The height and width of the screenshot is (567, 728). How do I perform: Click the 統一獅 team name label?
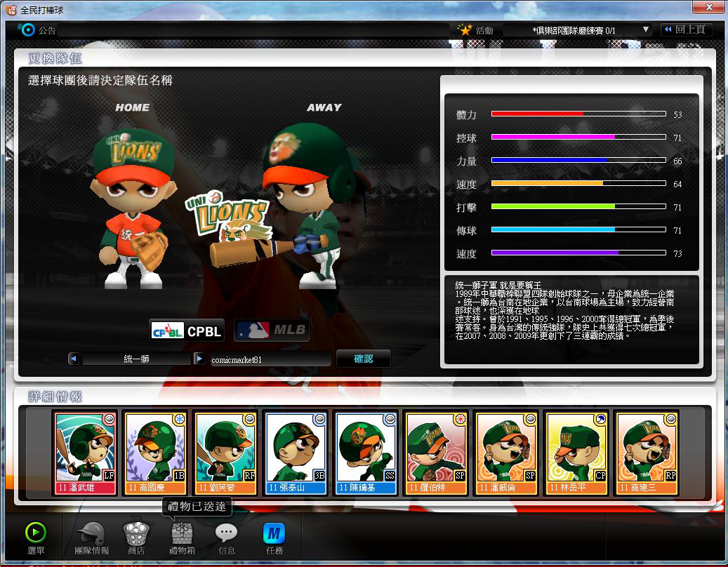click(x=136, y=359)
